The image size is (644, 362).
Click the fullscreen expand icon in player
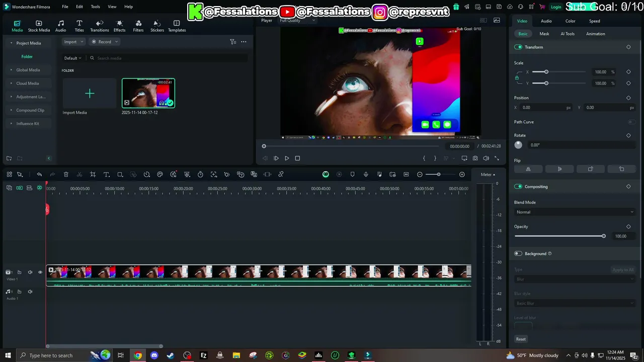click(497, 158)
